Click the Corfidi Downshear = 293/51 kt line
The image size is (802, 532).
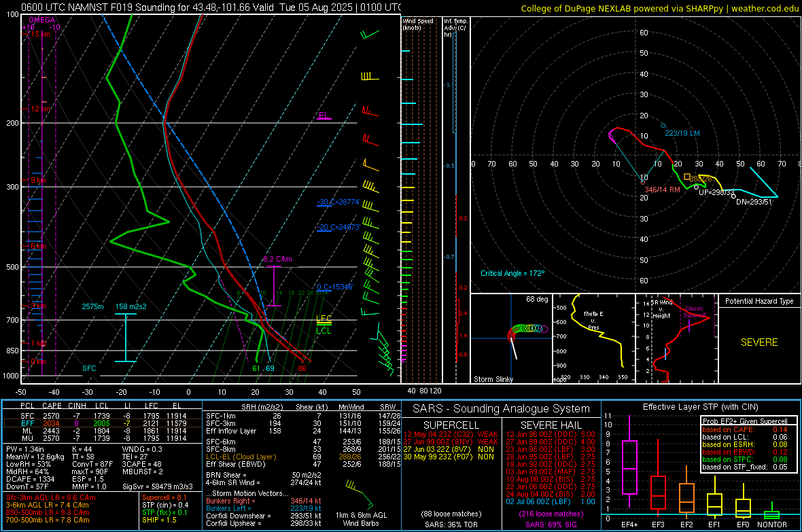264,516
